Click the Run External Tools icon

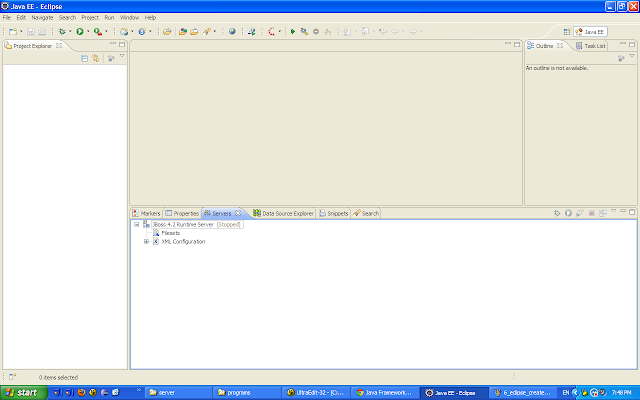(98, 31)
